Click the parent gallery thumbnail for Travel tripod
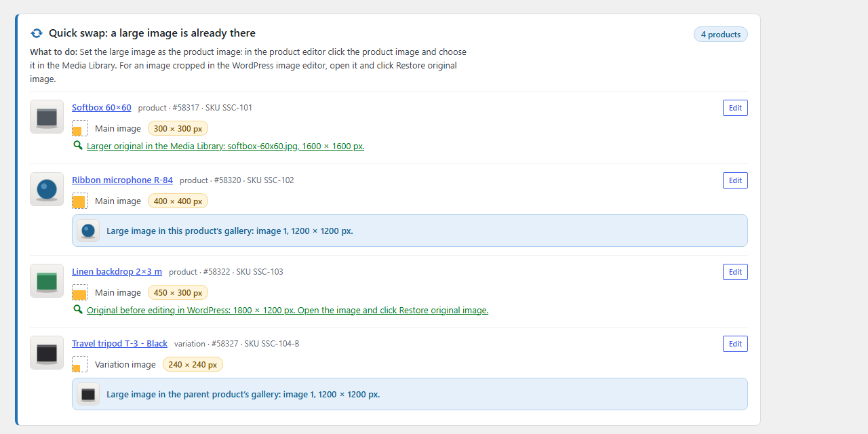868x434 pixels. click(88, 394)
